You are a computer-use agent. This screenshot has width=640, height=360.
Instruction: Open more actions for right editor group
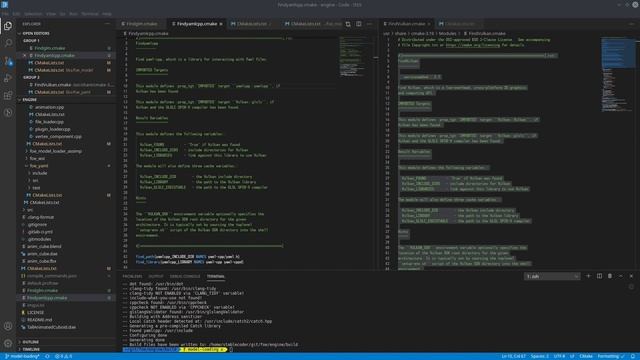(631, 24)
